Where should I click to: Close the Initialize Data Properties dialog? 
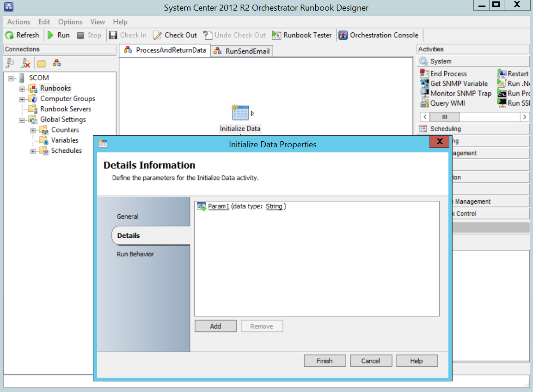coord(440,142)
